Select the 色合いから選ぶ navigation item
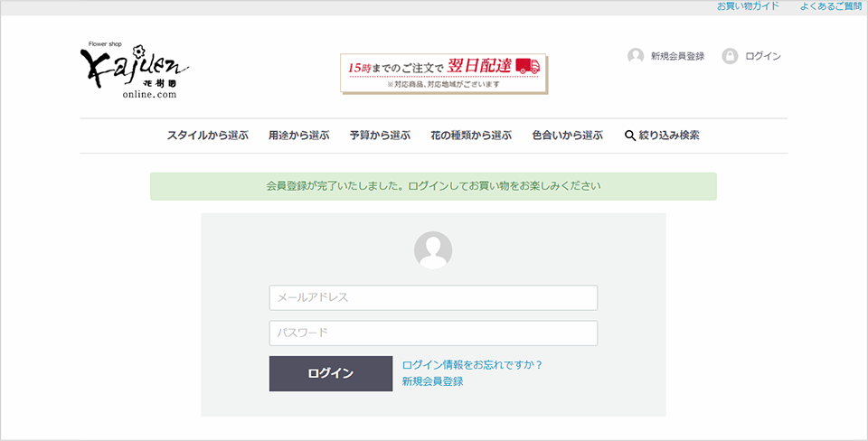This screenshot has height=441, width=868. (567, 136)
